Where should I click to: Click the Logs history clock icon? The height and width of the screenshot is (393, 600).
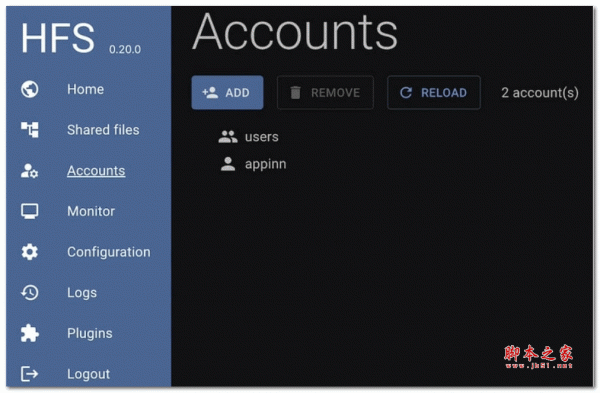(x=29, y=292)
